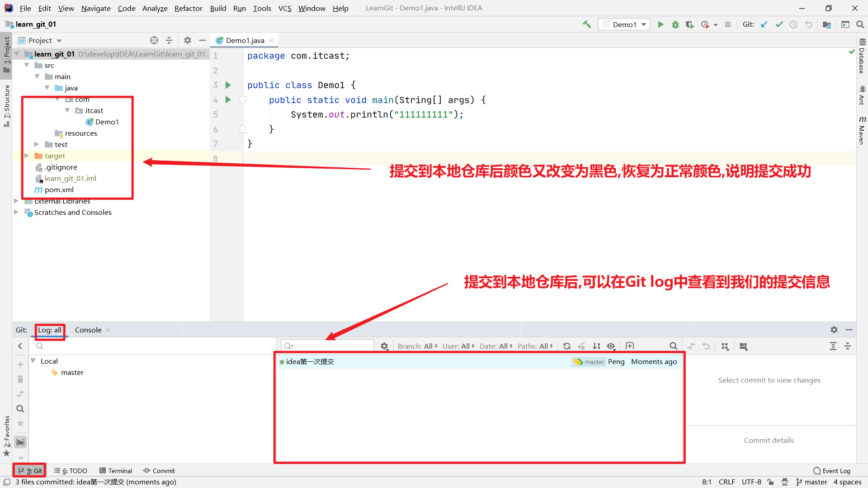Open the File menu

pyautogui.click(x=25, y=8)
